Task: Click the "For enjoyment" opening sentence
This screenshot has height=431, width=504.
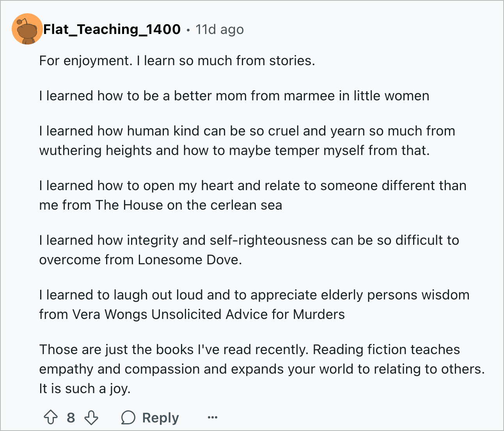Action: pos(85,61)
